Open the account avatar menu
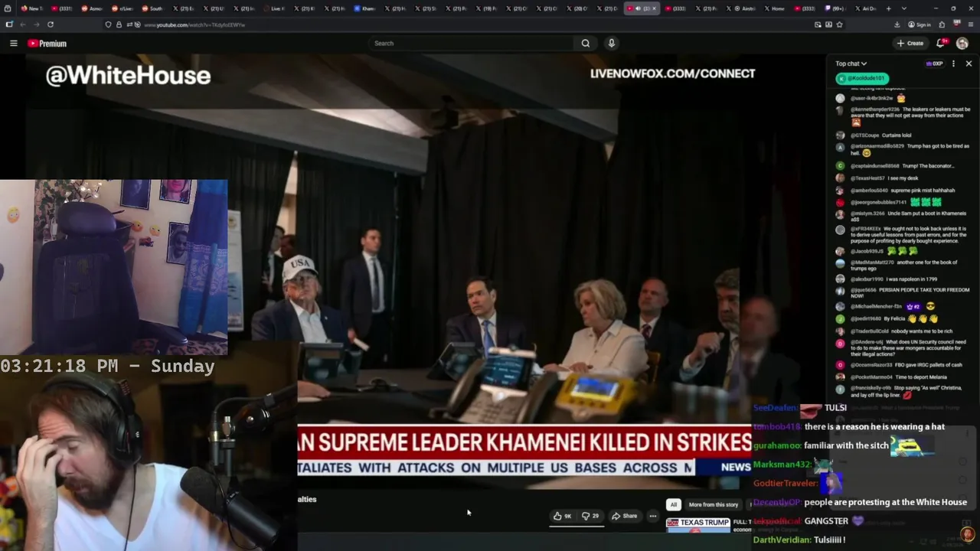Screen dimensions: 980x551 click(962, 44)
